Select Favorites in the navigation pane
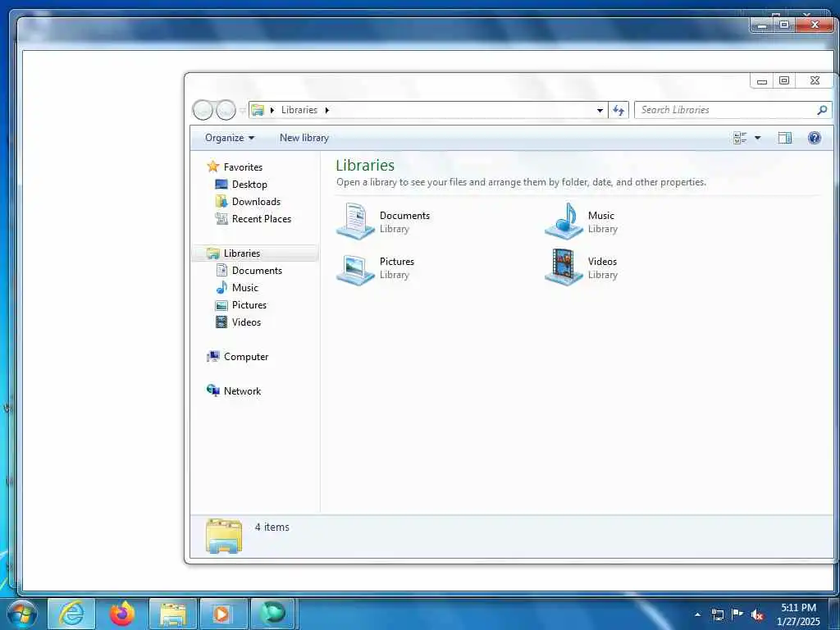The image size is (840, 630). click(243, 167)
